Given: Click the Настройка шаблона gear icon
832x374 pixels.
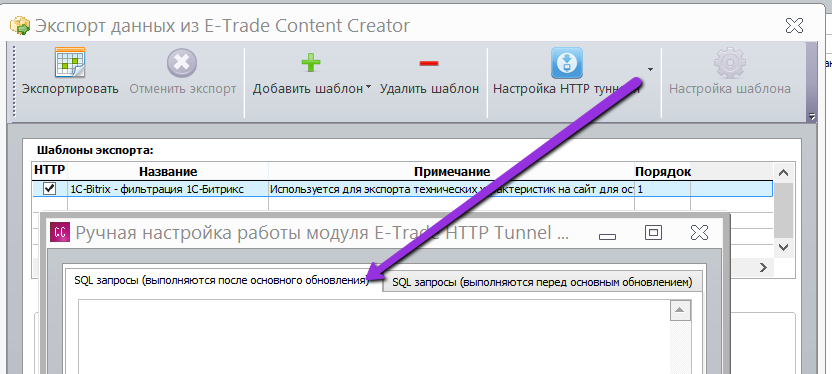Looking at the screenshot, I should pyautogui.click(x=730, y=63).
